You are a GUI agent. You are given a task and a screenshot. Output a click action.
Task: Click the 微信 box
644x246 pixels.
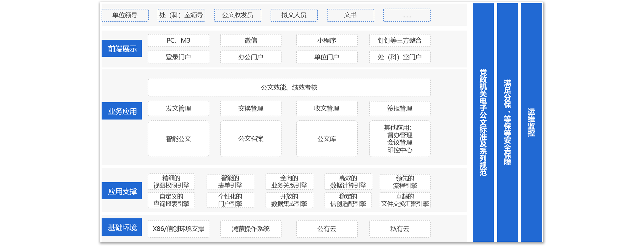coord(251,41)
